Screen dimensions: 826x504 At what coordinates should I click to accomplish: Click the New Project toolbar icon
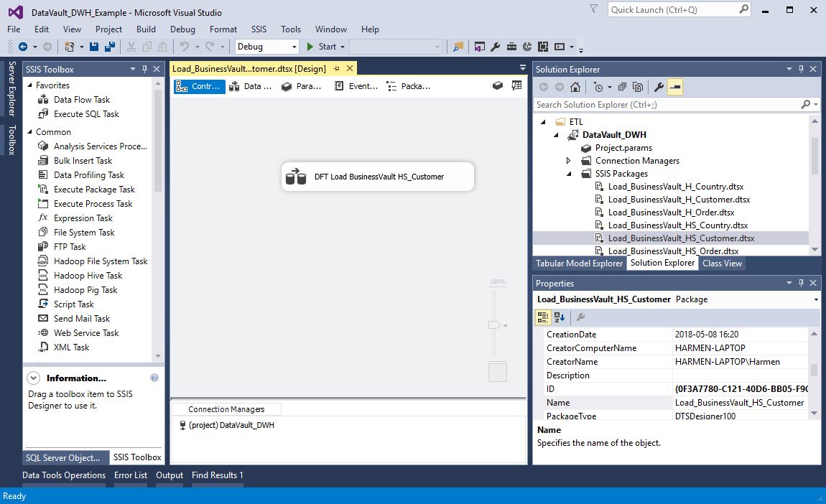point(69,47)
